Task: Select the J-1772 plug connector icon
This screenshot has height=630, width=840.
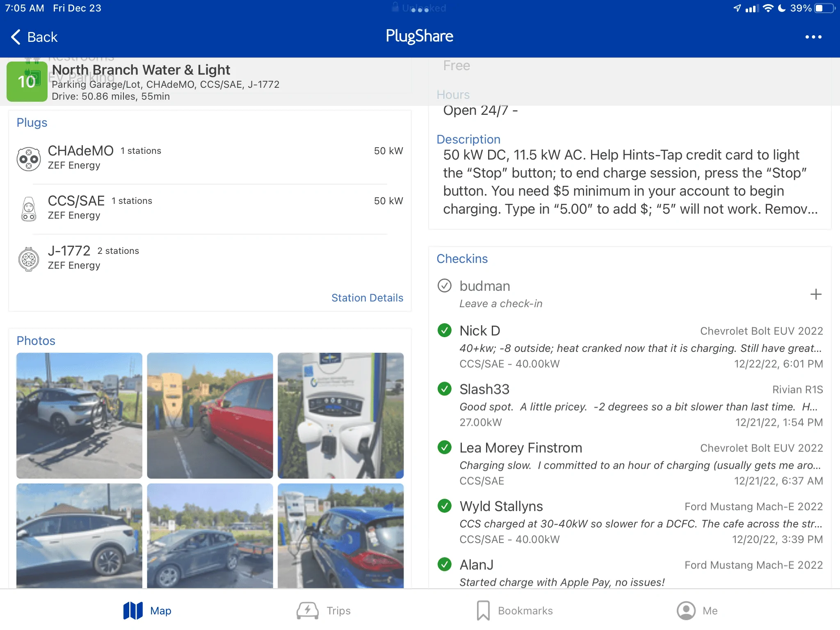Action: (x=29, y=259)
